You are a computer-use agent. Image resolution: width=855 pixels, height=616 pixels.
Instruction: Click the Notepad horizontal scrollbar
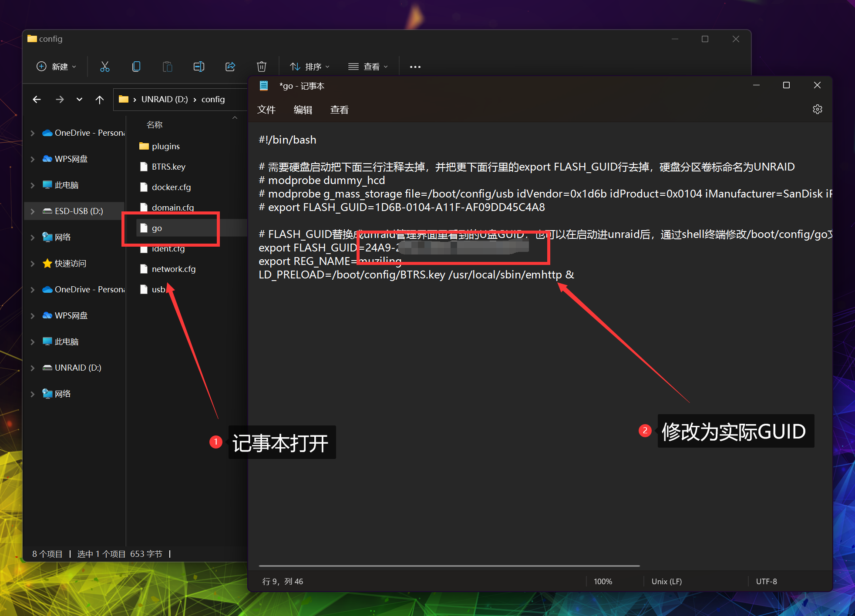tap(448, 566)
